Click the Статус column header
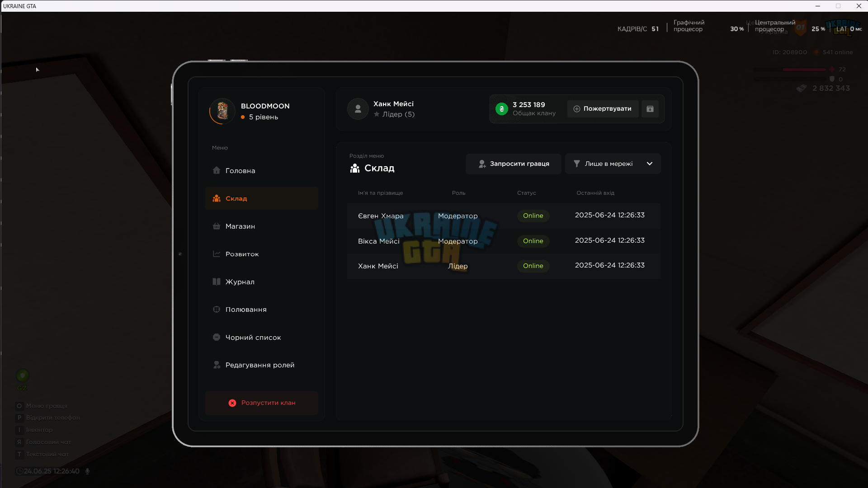This screenshot has width=868, height=488. tap(526, 193)
